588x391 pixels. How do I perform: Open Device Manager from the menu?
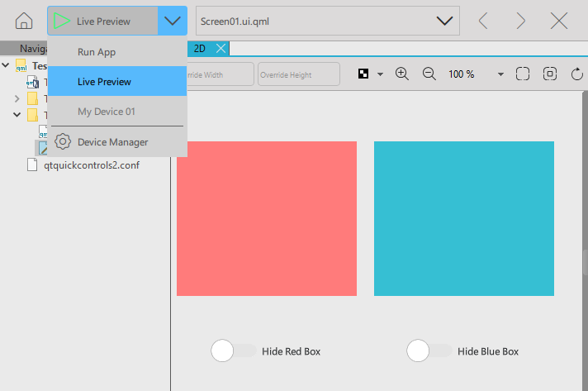coord(117,142)
